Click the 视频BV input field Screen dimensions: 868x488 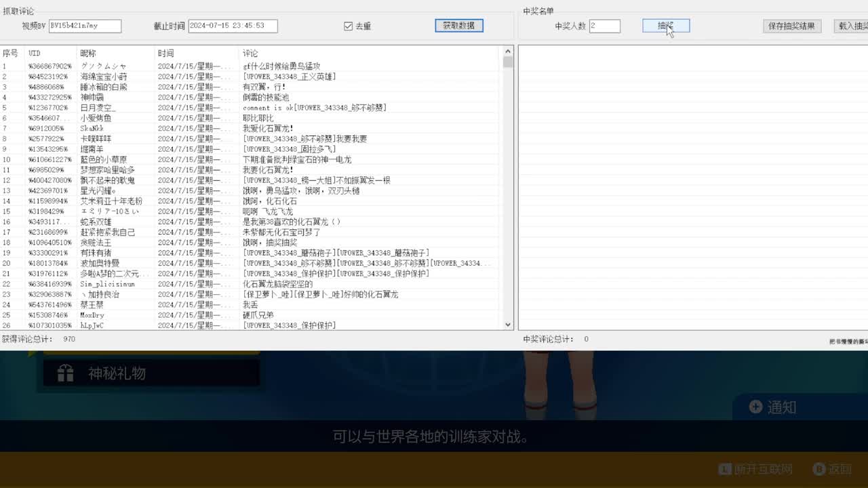point(85,26)
